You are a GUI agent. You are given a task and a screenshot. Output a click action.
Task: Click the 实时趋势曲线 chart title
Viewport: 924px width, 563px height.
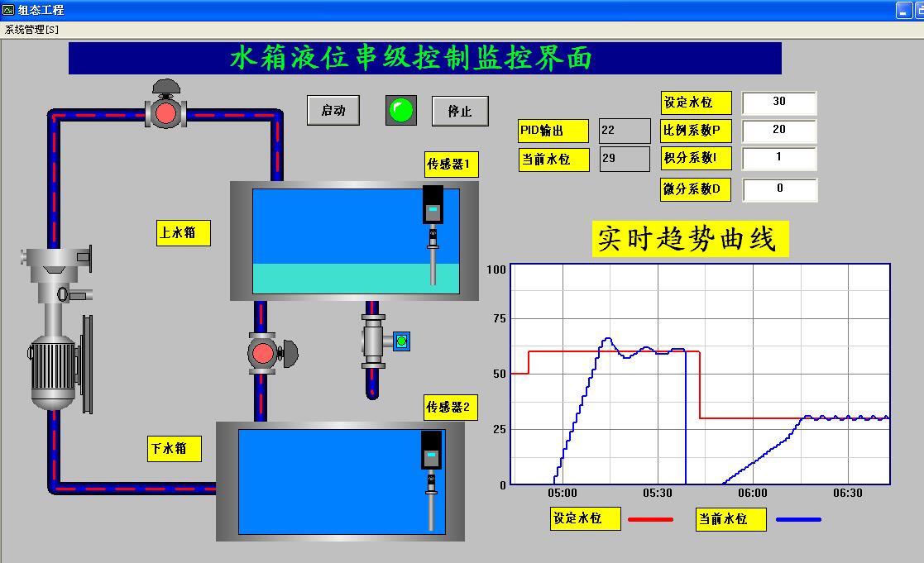click(x=690, y=238)
